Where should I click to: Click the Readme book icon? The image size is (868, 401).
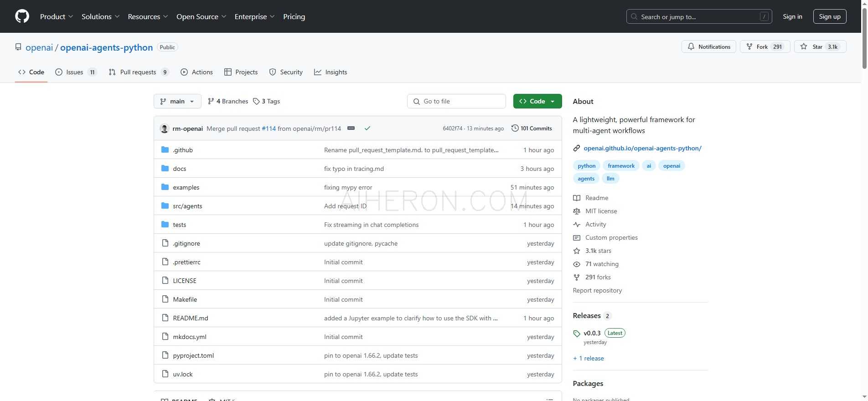click(577, 198)
